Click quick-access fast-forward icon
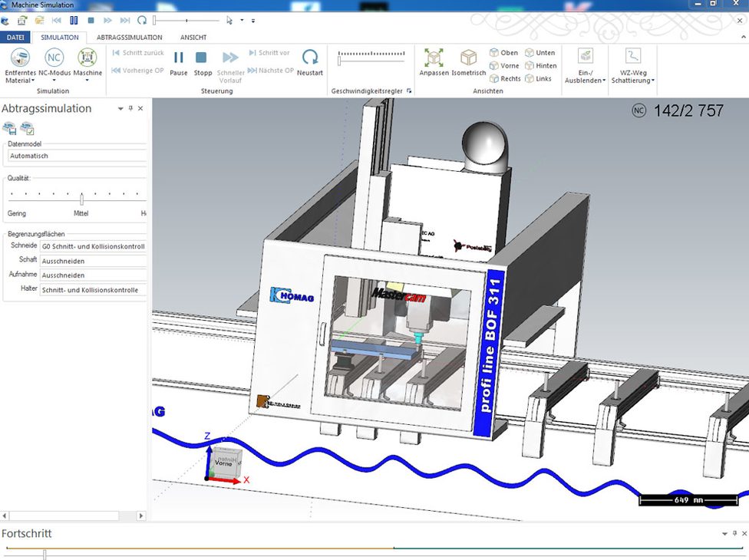749x560 pixels. pyautogui.click(x=107, y=21)
